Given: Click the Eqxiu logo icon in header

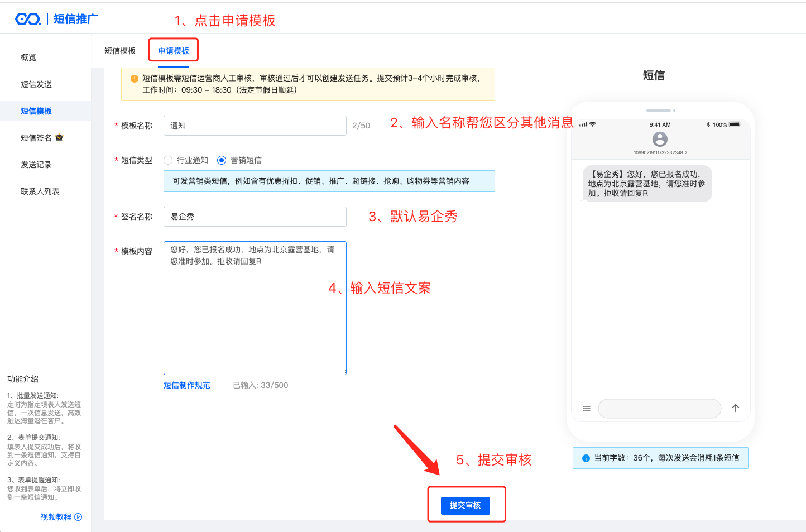Looking at the screenshot, I should 28,20.
